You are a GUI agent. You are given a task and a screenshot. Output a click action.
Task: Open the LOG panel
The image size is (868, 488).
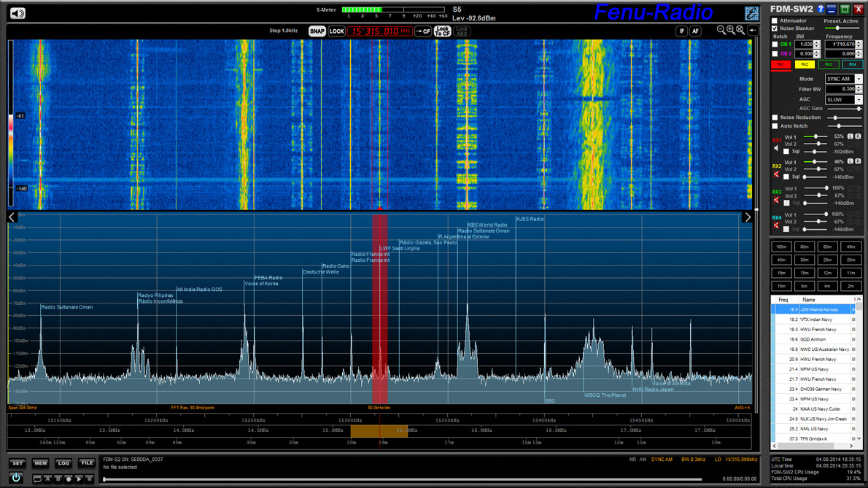click(x=63, y=462)
